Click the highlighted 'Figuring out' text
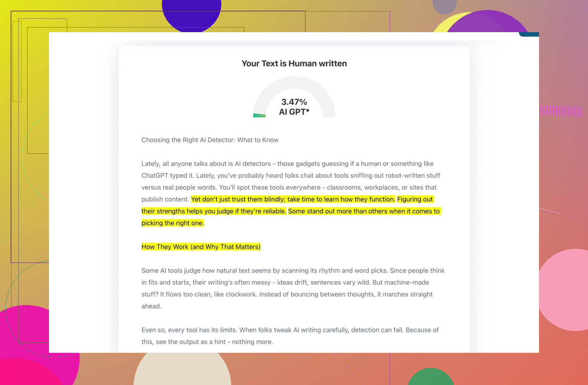588x385 pixels. click(415, 199)
